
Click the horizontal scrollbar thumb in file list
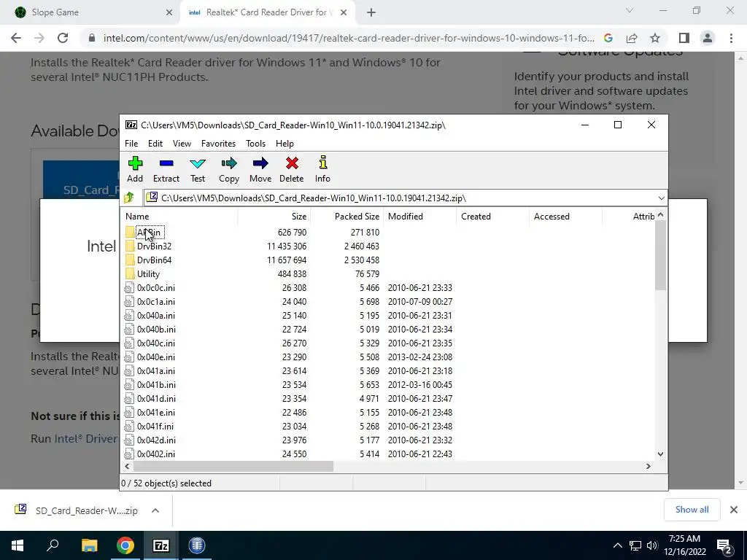[x=233, y=466]
